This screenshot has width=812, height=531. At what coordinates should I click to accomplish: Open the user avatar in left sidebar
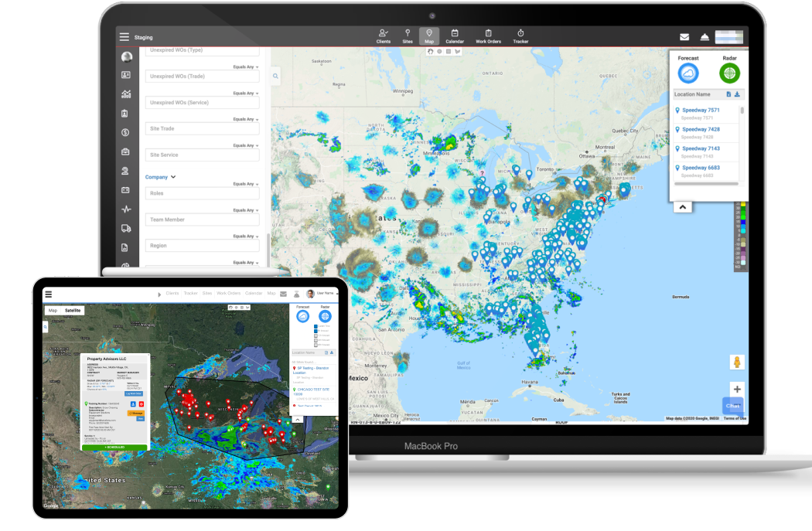click(126, 57)
